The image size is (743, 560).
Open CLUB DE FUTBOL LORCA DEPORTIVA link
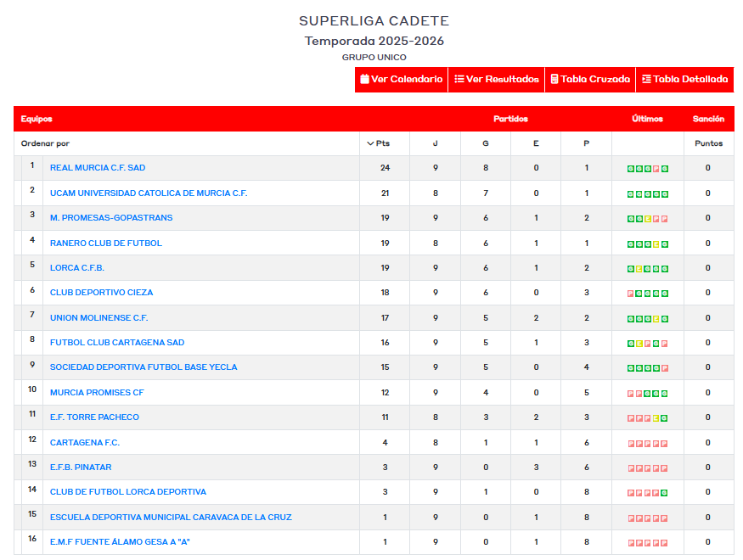click(x=128, y=492)
